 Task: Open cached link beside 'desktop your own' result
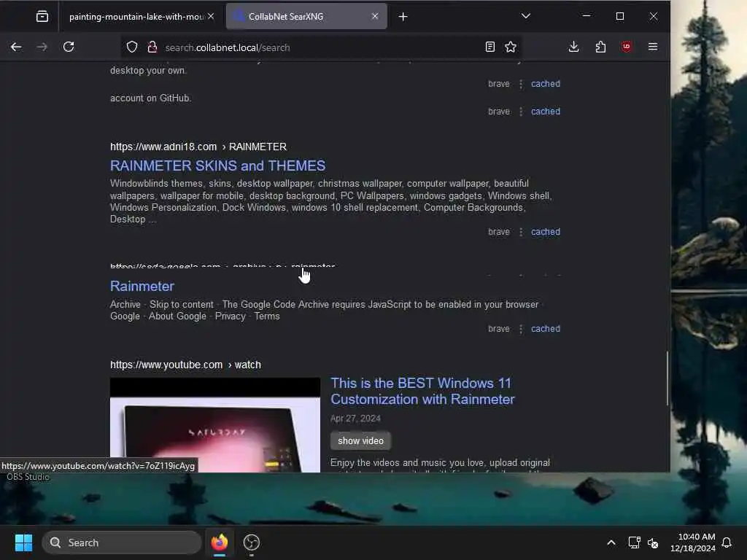pos(546,84)
